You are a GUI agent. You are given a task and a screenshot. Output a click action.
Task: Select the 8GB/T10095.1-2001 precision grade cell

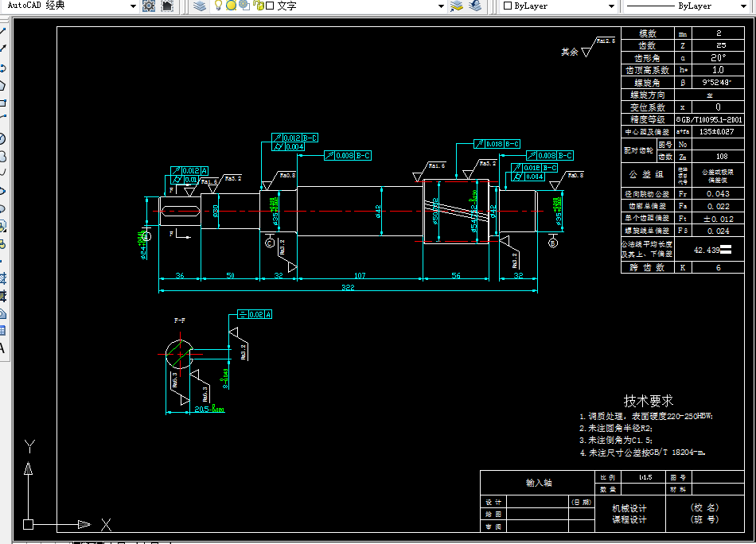click(x=709, y=119)
